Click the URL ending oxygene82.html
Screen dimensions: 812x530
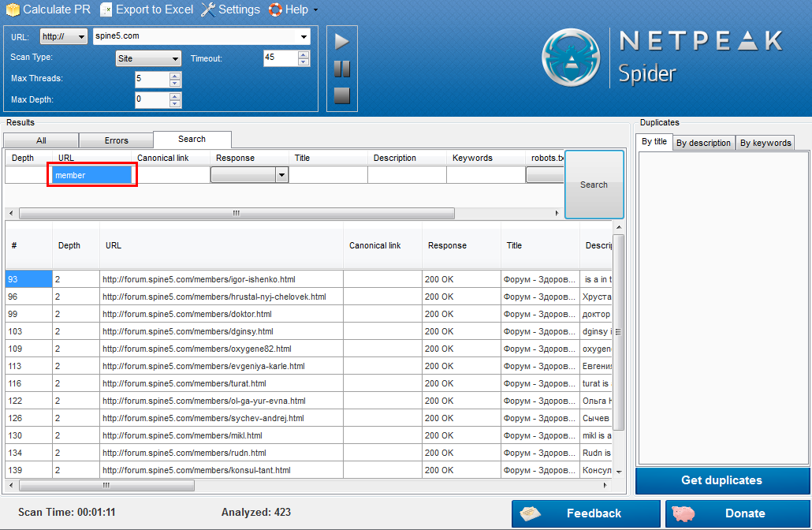197,349
